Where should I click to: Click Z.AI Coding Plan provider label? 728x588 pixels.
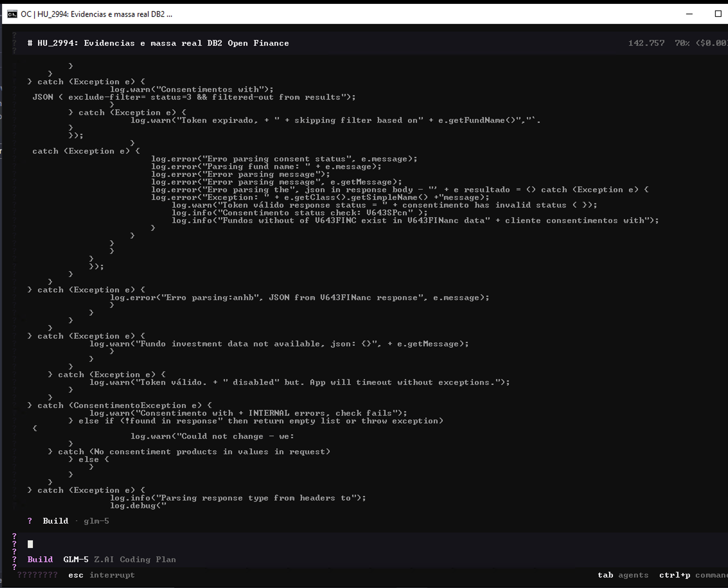pos(135,559)
